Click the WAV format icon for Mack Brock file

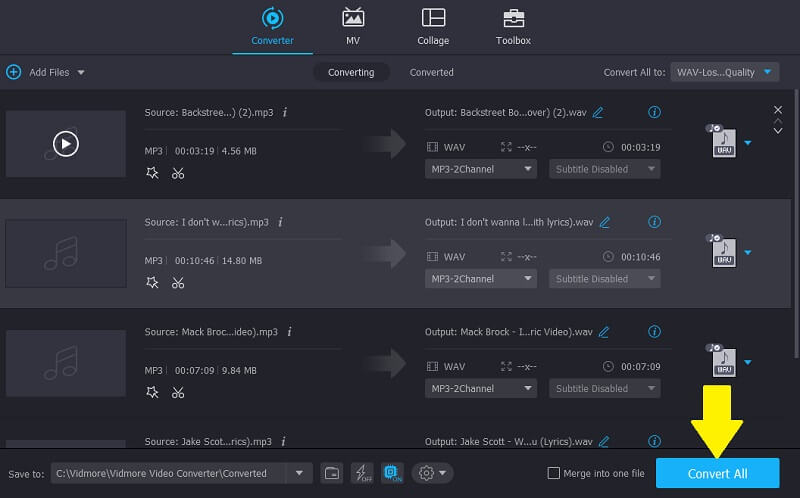(724, 361)
